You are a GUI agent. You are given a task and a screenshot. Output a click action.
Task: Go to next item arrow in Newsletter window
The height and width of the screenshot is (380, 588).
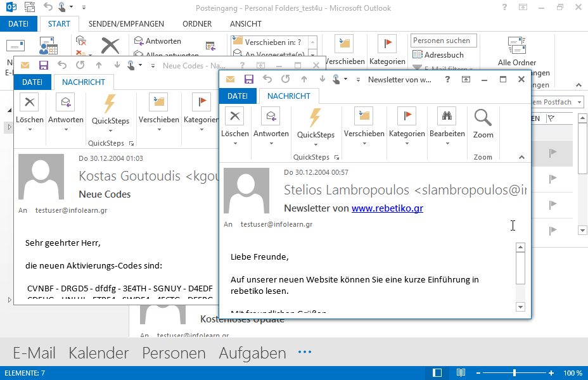click(x=322, y=79)
